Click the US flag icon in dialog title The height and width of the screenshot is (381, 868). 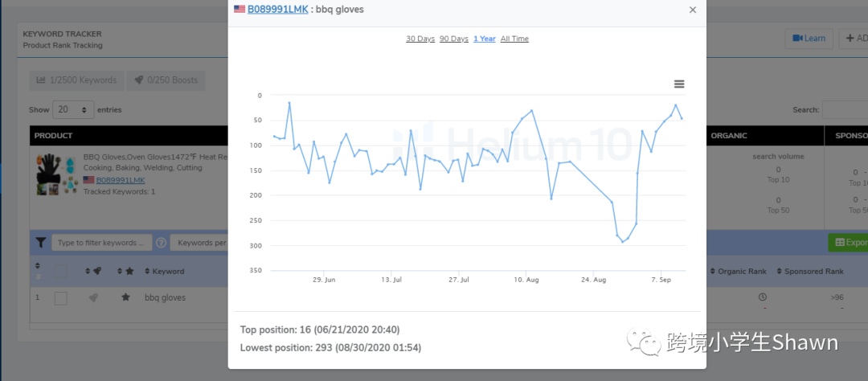coord(240,9)
